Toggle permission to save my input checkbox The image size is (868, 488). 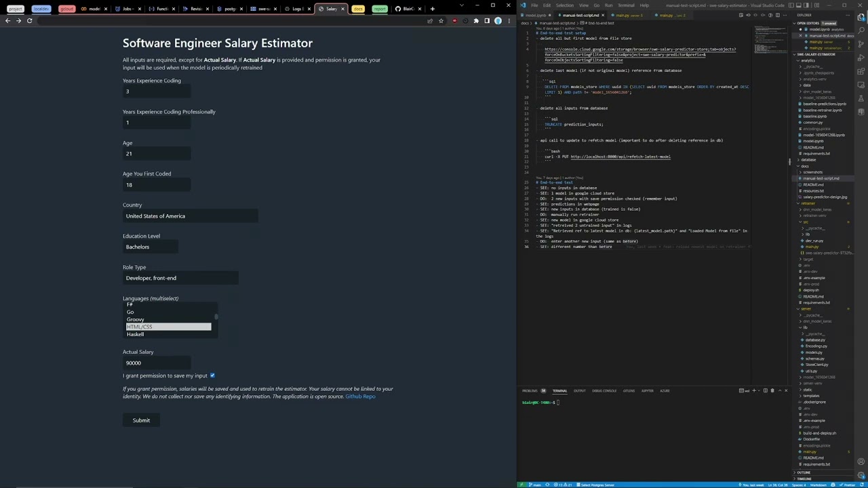(x=212, y=375)
